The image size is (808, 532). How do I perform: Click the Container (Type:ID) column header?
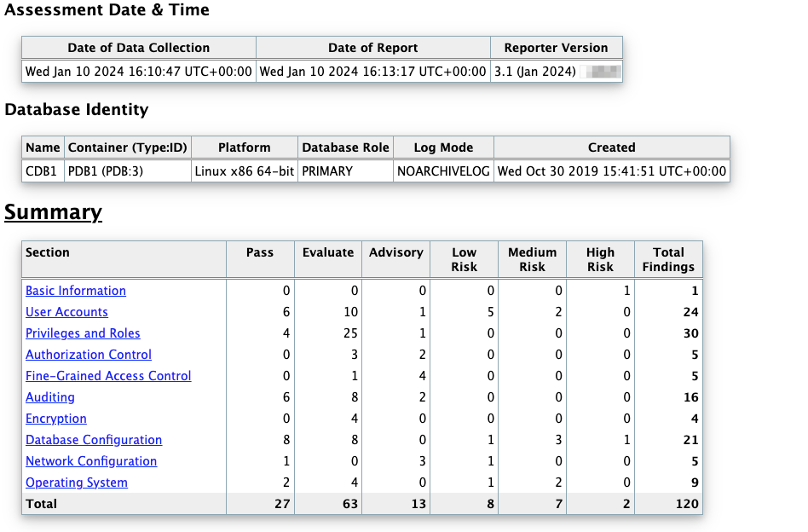coord(127,147)
